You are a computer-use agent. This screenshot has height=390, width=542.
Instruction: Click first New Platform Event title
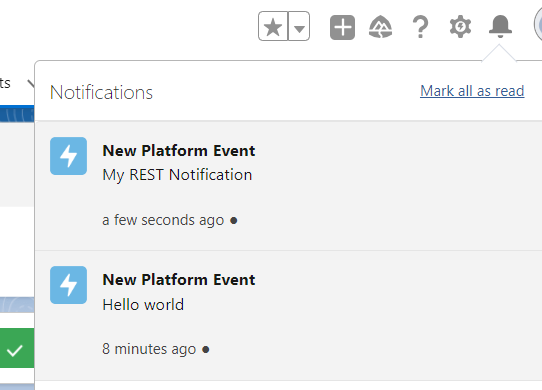click(179, 151)
